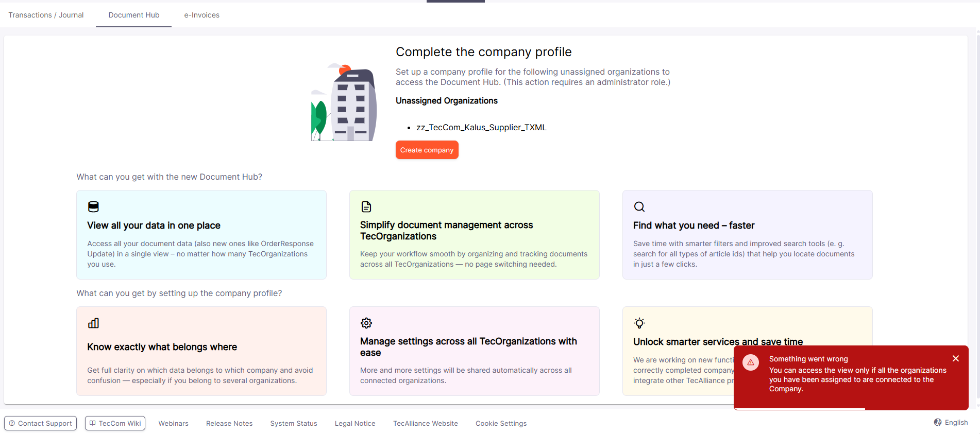Dismiss the Something went wrong notification
This screenshot has width=980, height=434.
point(956,358)
